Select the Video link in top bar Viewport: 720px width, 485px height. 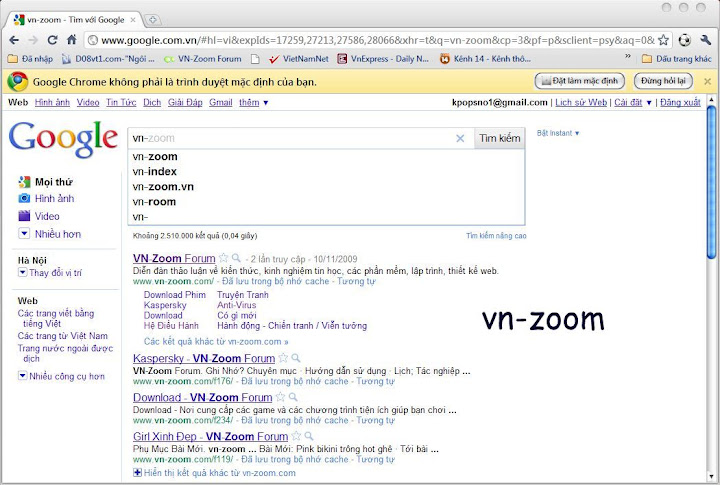[88, 102]
